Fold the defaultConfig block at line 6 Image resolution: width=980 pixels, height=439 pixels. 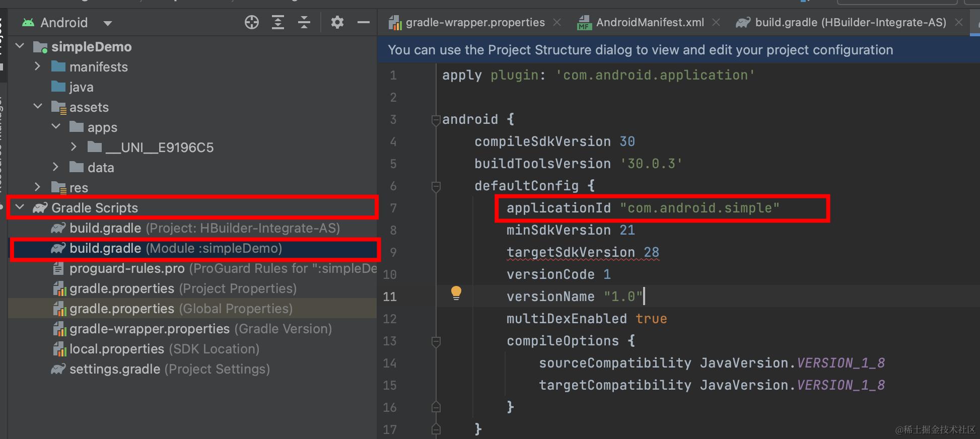coord(436,186)
